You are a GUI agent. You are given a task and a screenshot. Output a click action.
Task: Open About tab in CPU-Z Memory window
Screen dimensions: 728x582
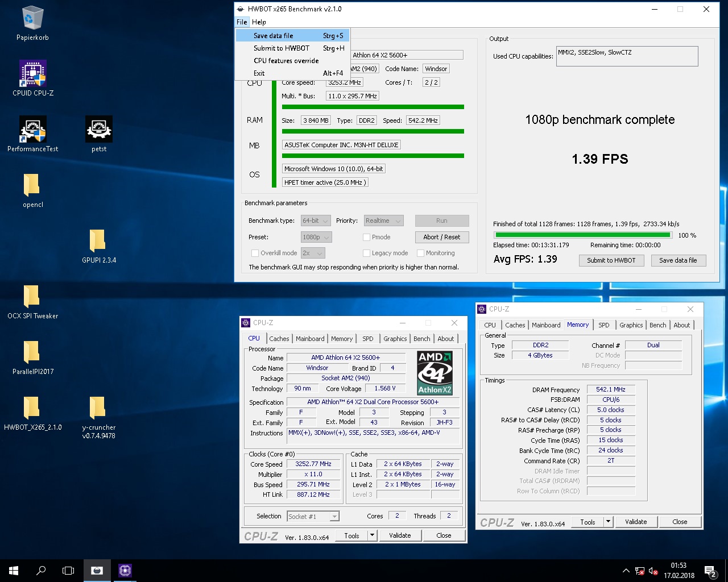[682, 325]
